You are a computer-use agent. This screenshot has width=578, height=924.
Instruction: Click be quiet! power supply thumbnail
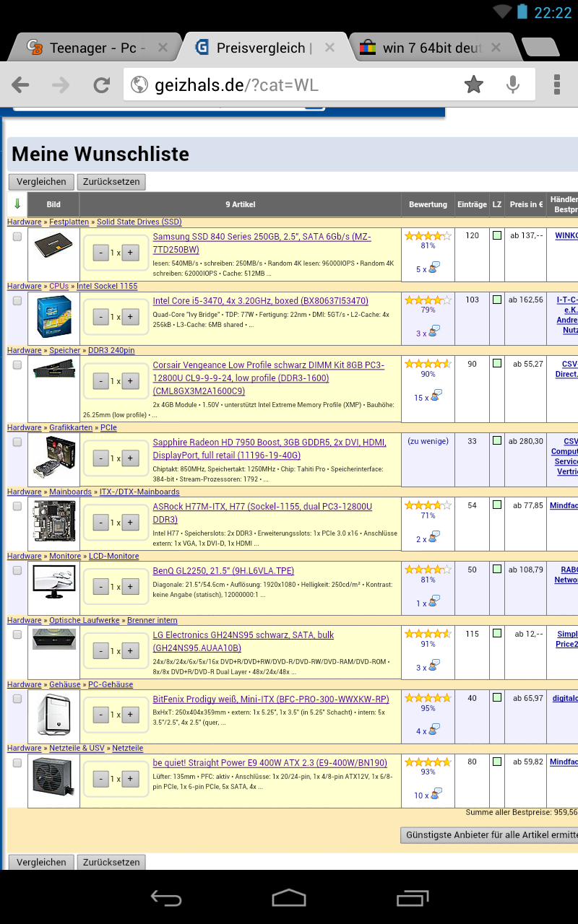coord(54,777)
